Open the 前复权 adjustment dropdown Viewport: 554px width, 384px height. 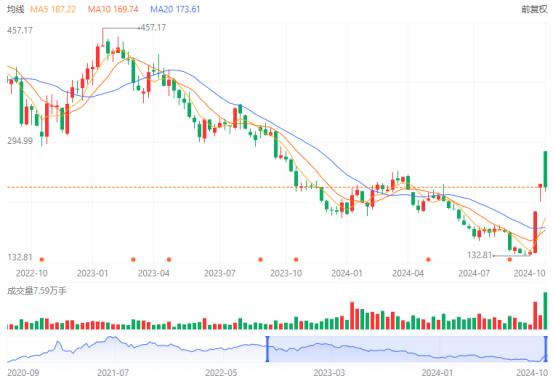[534, 9]
